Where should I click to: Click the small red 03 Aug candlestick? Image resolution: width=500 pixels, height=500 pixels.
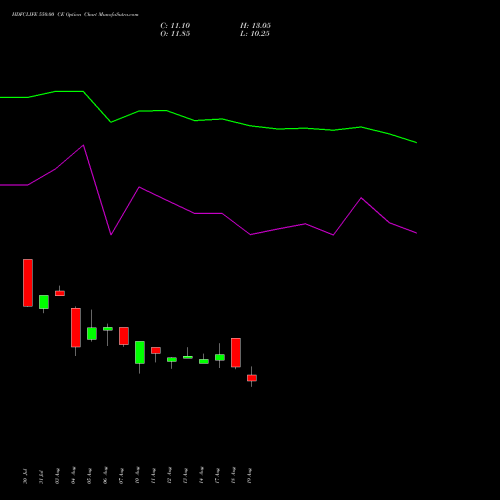[60, 293]
